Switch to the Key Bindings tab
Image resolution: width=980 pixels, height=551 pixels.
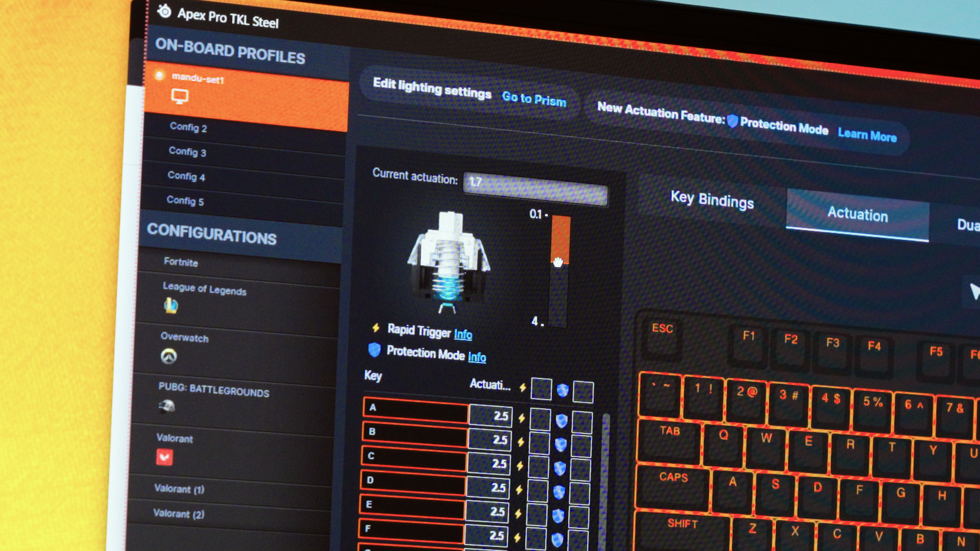click(x=712, y=200)
